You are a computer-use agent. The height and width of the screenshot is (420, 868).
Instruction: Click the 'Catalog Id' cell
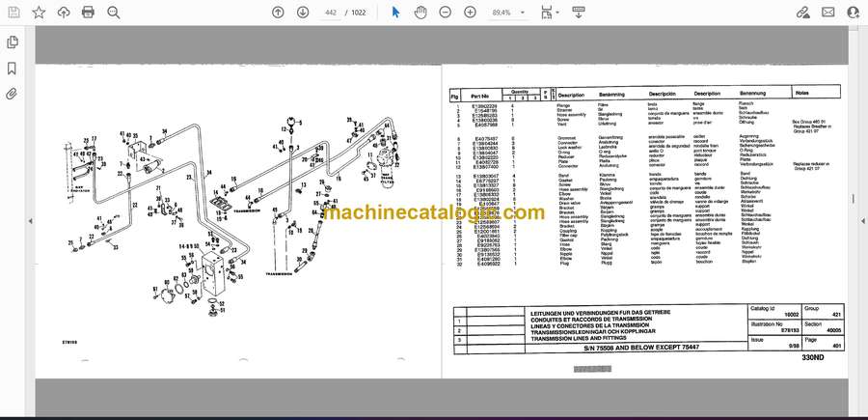(x=775, y=311)
